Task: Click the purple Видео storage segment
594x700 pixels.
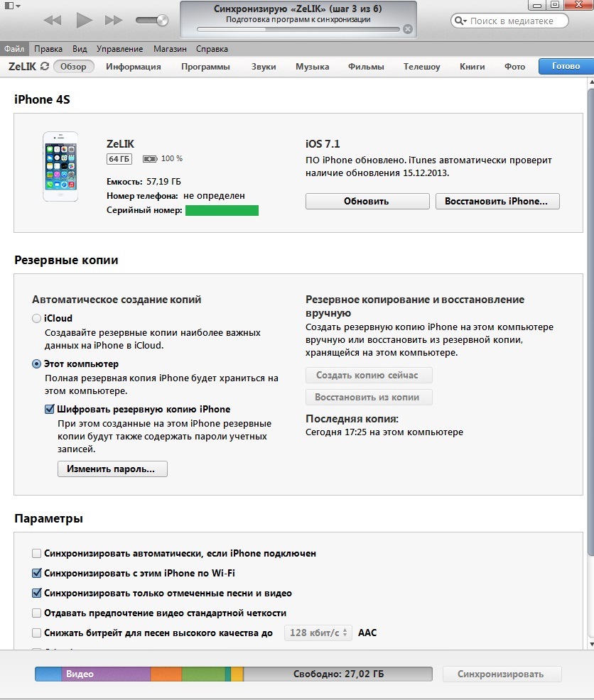Action: [x=106, y=674]
